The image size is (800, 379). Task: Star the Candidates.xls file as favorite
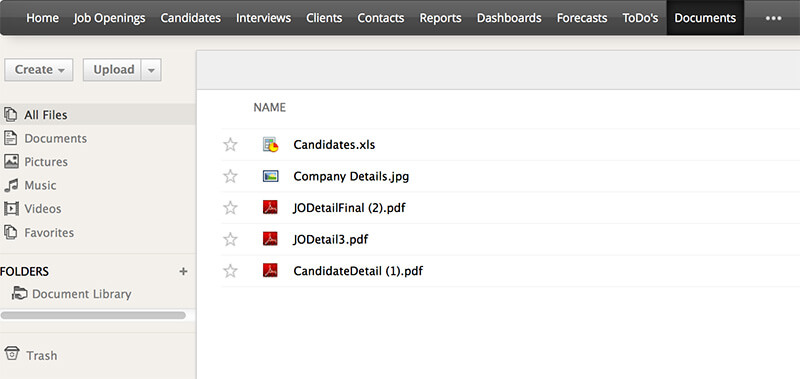[x=231, y=145]
